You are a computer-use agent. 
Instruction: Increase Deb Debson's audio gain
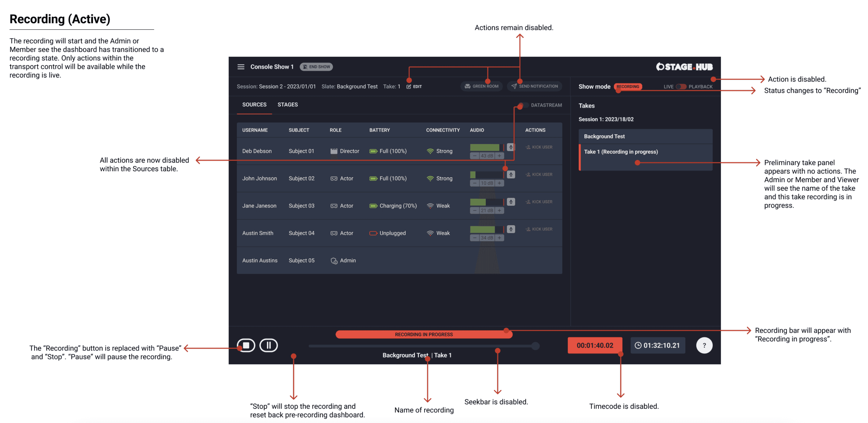499,156
